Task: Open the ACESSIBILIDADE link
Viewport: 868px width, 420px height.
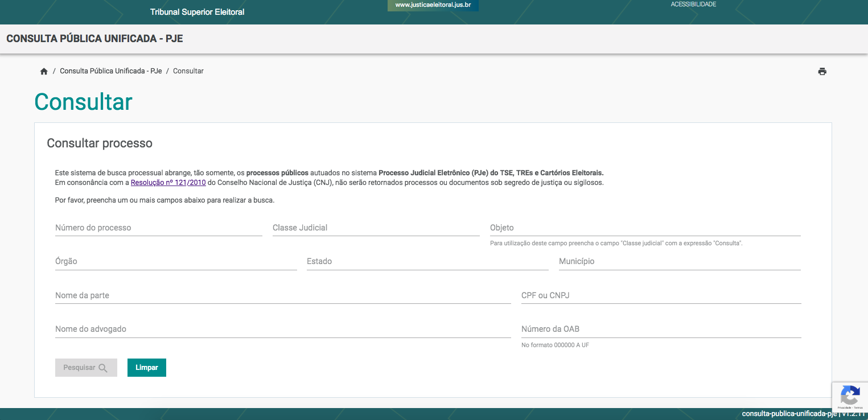Action: (x=693, y=5)
